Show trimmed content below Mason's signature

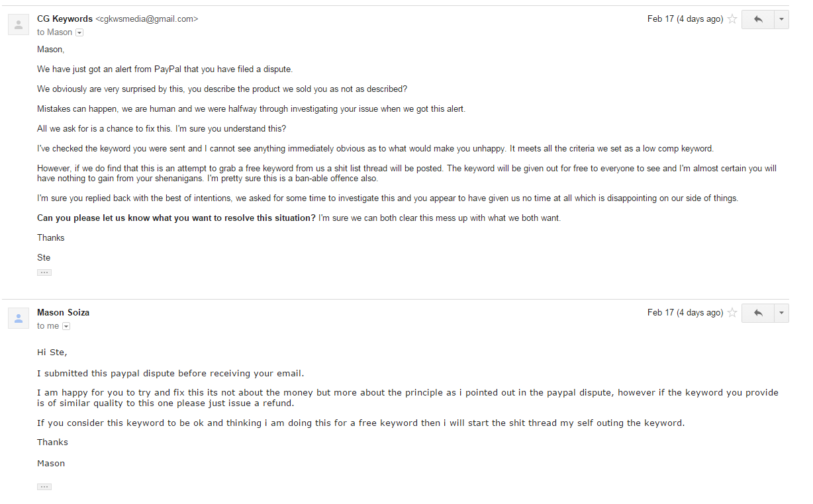[44, 487]
